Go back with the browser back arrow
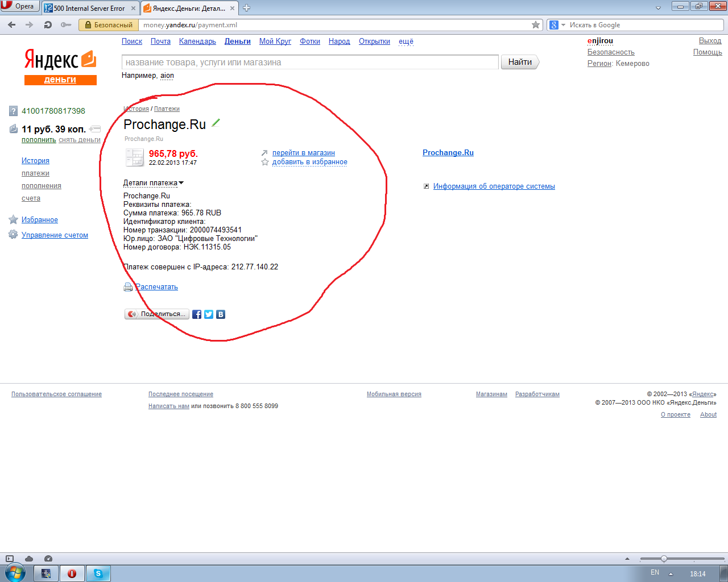 point(12,25)
